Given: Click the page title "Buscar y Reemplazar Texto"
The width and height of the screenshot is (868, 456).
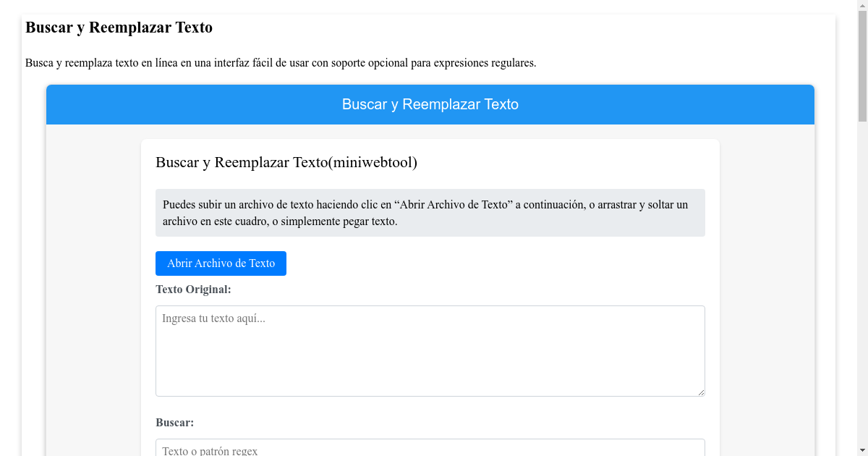Looking at the screenshot, I should coord(119,28).
